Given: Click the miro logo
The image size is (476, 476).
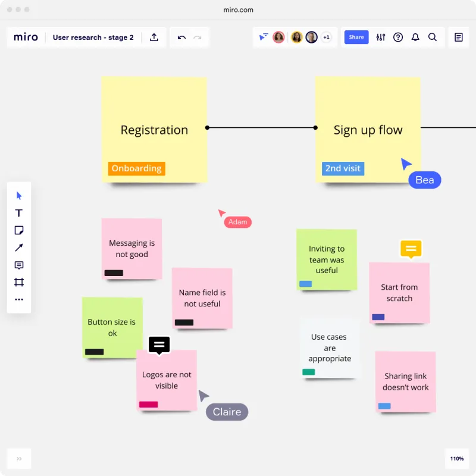Looking at the screenshot, I should coord(26,37).
